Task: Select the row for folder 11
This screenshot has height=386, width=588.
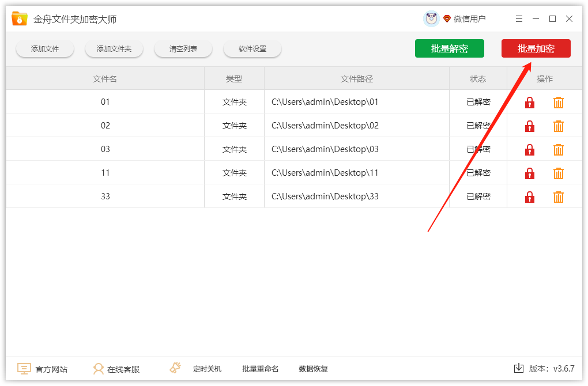Action: point(231,173)
